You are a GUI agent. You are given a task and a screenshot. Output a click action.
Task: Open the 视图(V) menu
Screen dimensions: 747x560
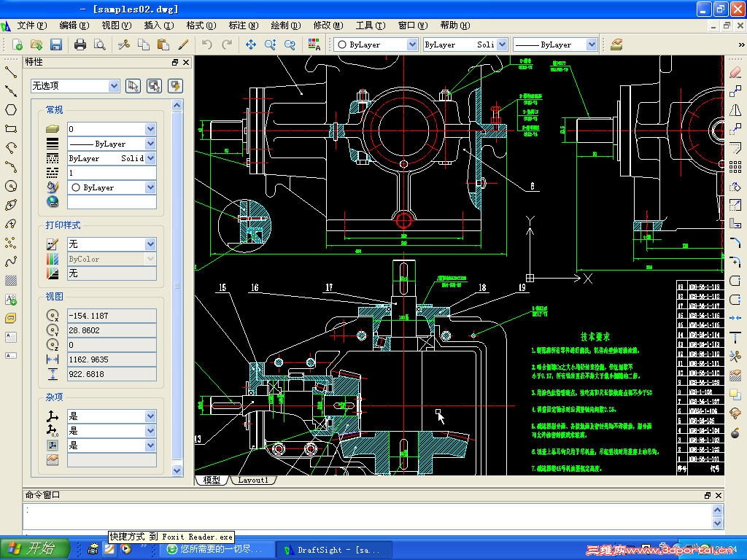tap(117, 26)
